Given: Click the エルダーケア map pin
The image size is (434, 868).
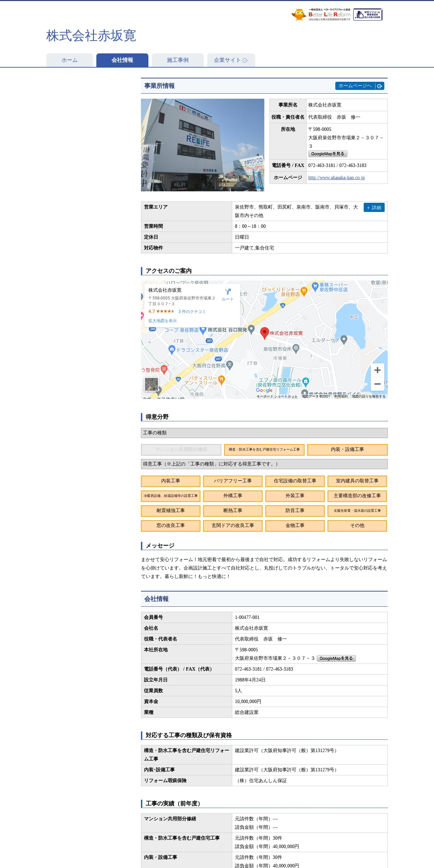Looking at the screenshot, I should pyautogui.click(x=344, y=340).
